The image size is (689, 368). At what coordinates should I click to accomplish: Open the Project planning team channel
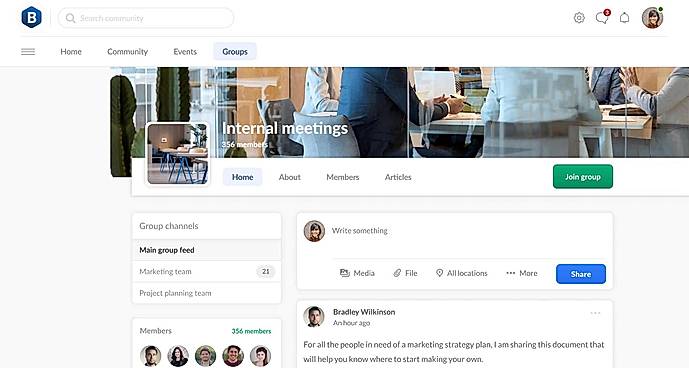pyautogui.click(x=207, y=293)
